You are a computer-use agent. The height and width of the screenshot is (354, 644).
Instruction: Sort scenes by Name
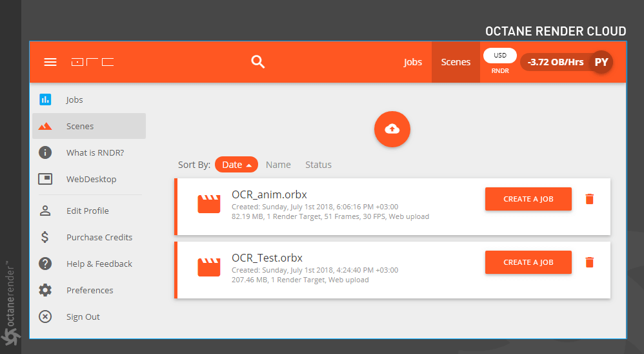coord(278,165)
